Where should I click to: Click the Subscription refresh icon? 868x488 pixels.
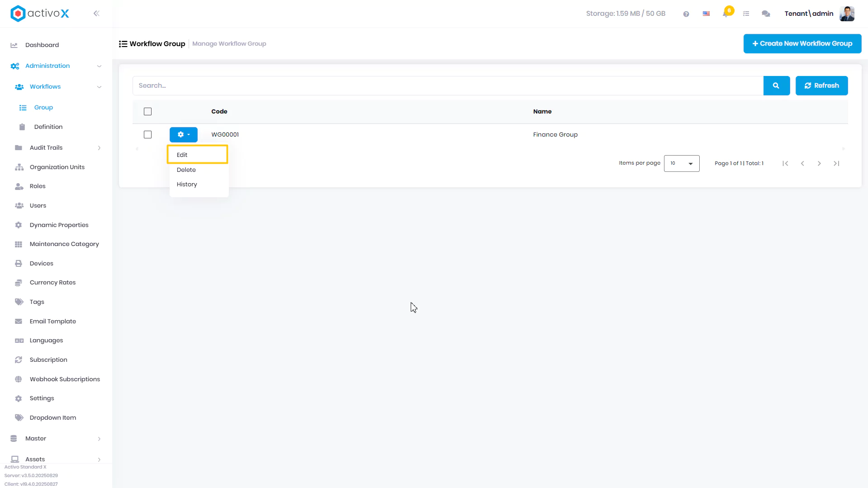point(19,360)
